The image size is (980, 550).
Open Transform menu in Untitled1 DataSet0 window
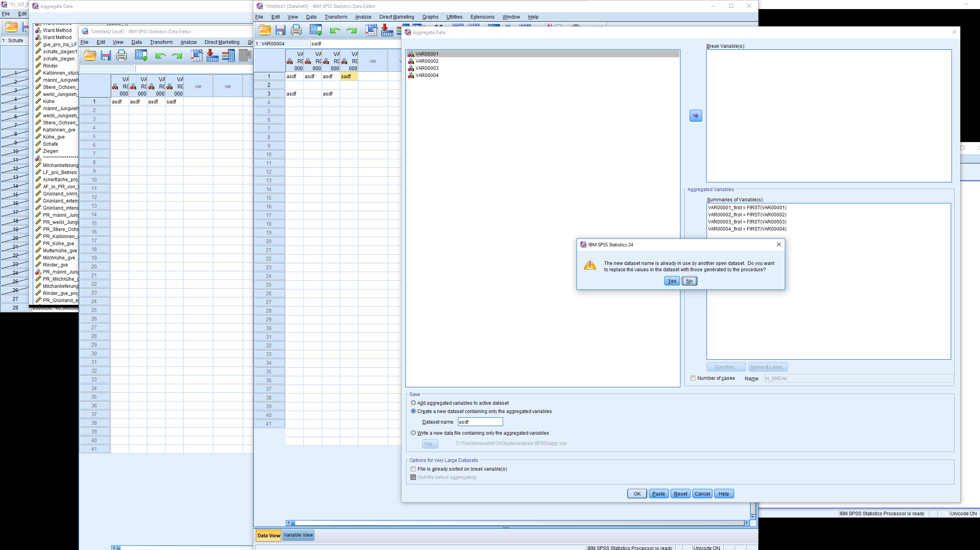(336, 17)
